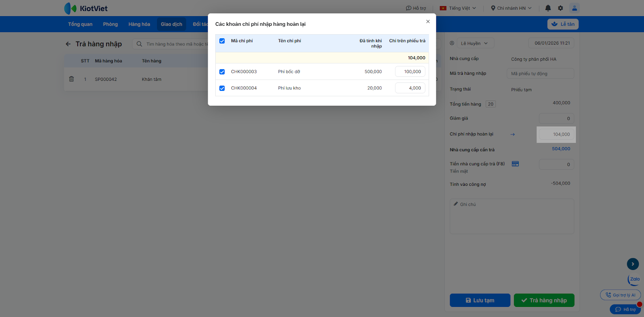The image size is (644, 317).
Task: Click the Ghi chú notes field
Action: pyautogui.click(x=512, y=216)
